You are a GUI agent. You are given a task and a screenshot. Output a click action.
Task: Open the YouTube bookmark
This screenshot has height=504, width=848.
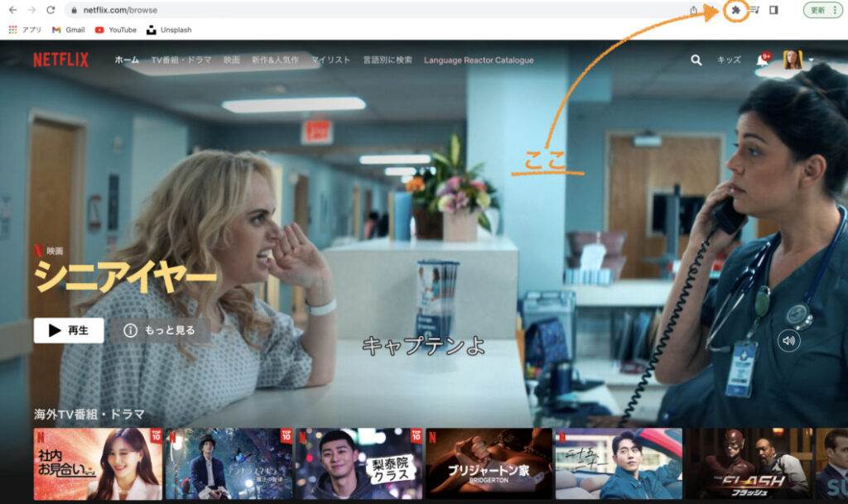click(115, 30)
